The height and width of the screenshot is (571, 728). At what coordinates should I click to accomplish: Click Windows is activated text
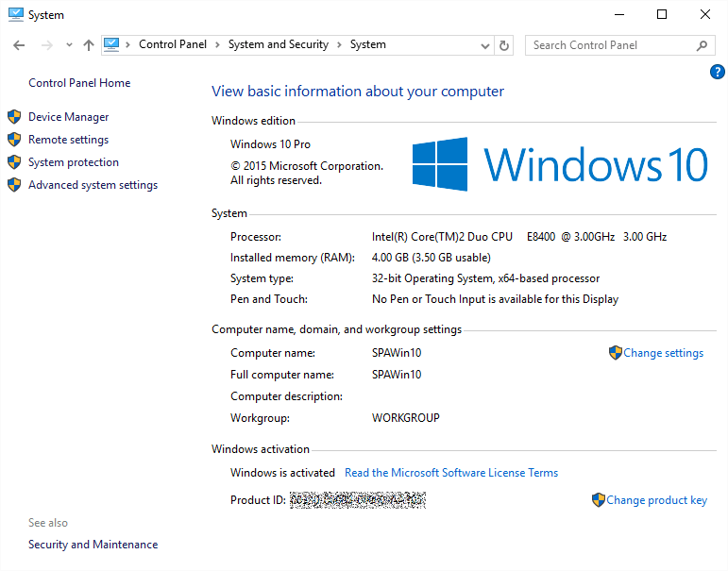pyautogui.click(x=282, y=473)
